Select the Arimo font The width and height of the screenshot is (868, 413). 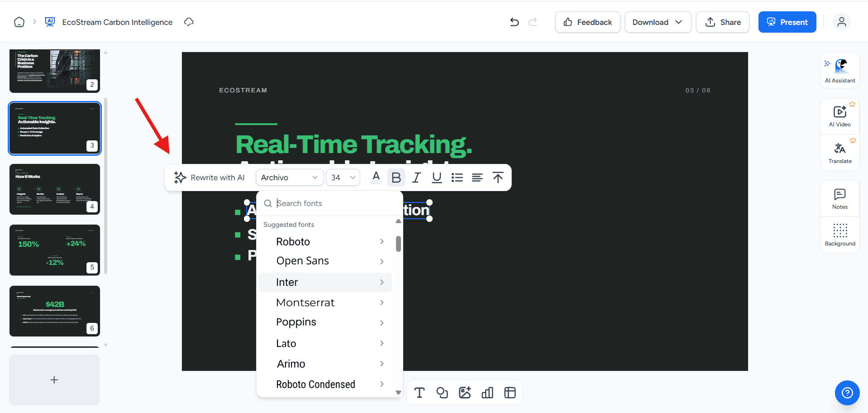(325, 364)
